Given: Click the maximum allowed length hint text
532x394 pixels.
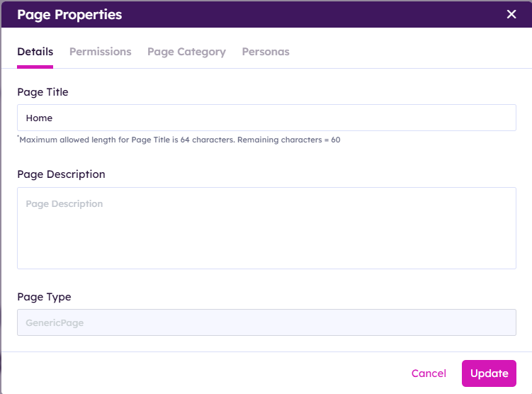Looking at the screenshot, I should tap(128, 140).
